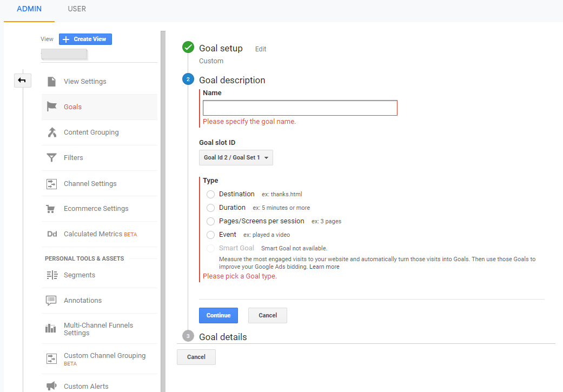Click the Create View button
The image size is (563, 392).
tap(85, 39)
